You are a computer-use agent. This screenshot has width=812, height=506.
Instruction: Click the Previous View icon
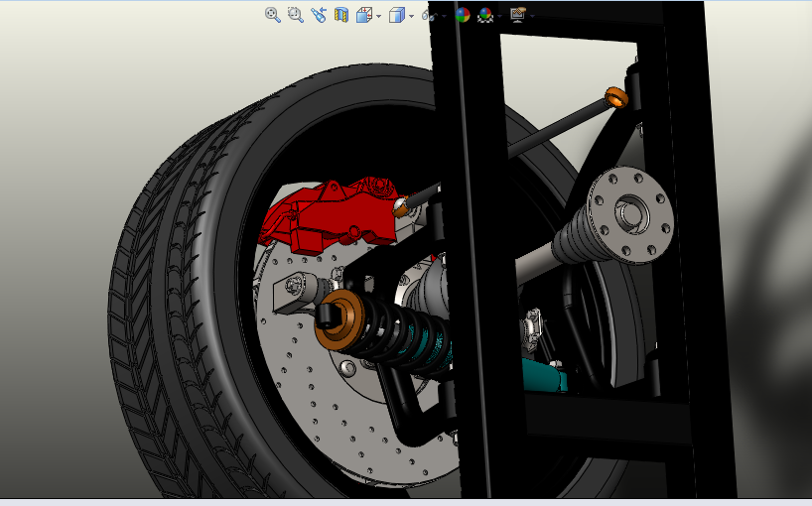[318, 15]
